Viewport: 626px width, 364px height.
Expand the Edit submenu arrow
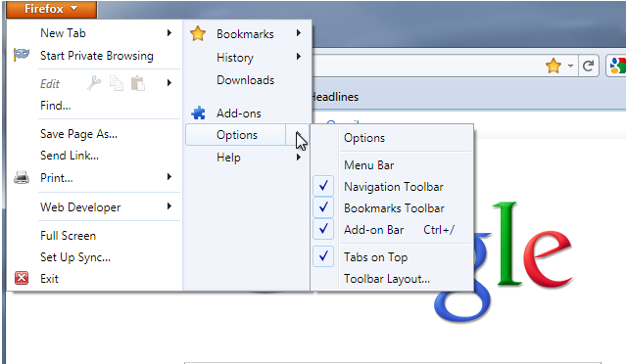coord(169,82)
